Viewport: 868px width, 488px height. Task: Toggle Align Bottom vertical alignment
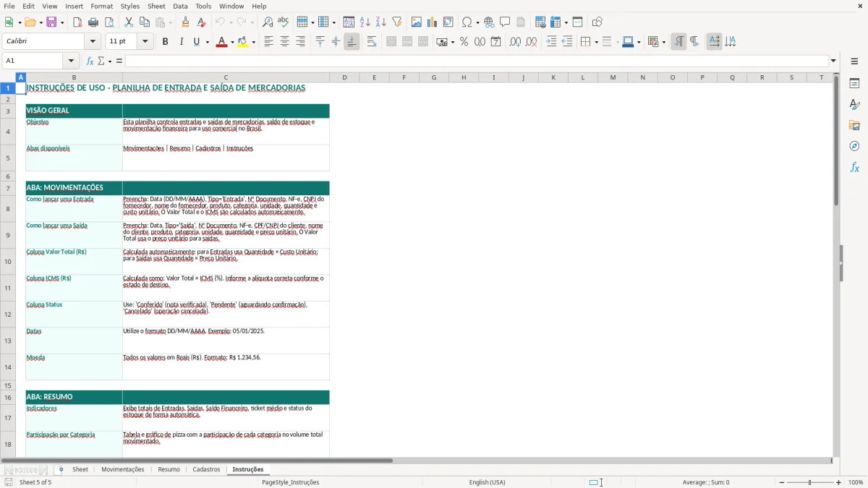[x=352, y=42]
